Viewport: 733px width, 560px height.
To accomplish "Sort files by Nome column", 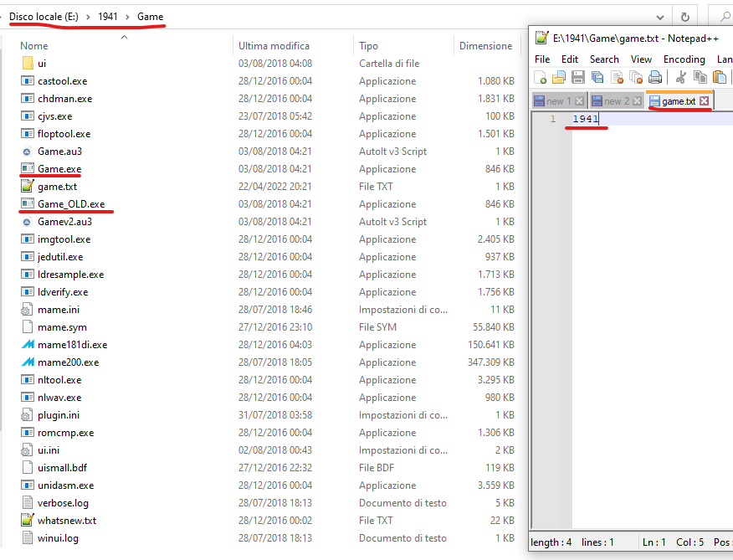I will click(33, 46).
